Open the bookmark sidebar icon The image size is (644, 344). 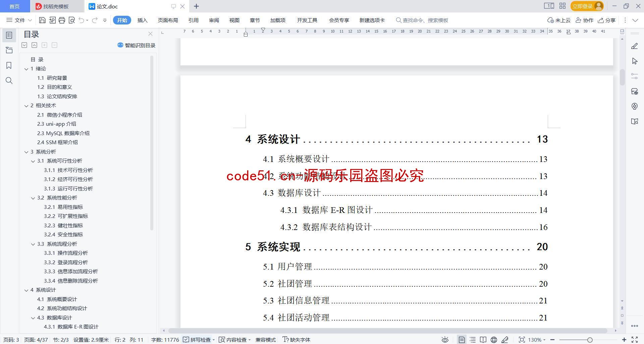(x=9, y=65)
